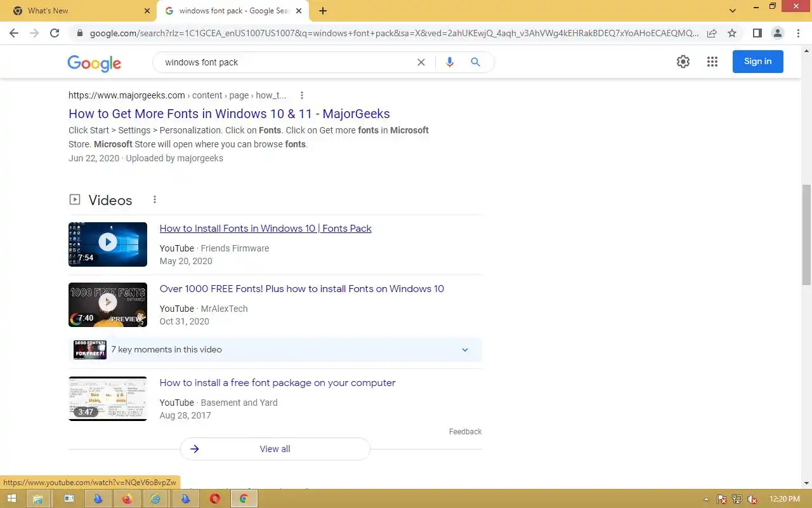Open three-dot menu next to Videos heading
812x508 pixels.
(x=155, y=199)
